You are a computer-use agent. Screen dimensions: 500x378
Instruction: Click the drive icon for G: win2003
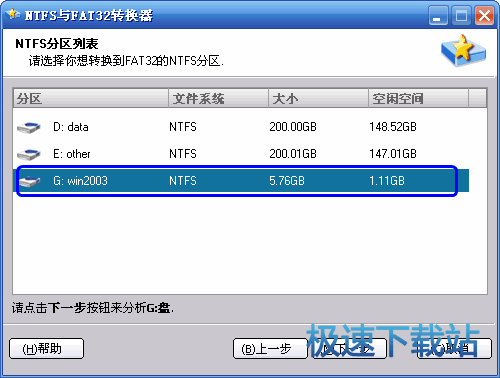(x=30, y=181)
